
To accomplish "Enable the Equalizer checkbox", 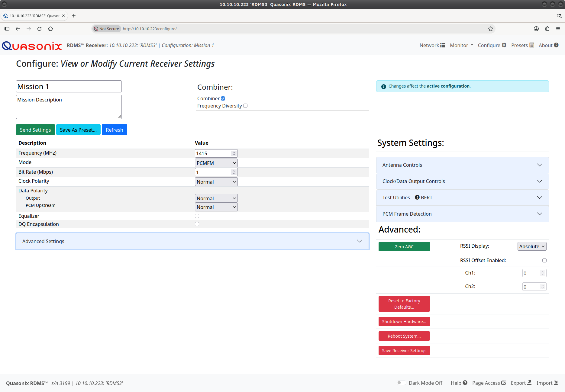I will (x=197, y=216).
